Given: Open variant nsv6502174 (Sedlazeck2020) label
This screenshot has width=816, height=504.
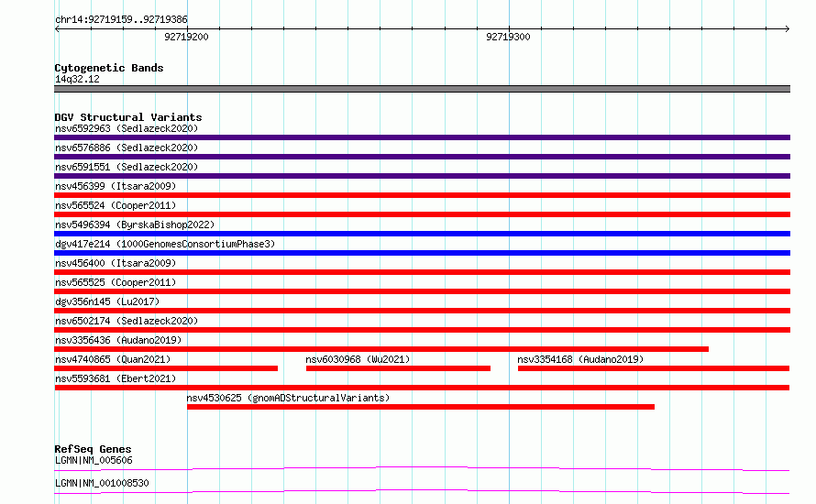Looking at the screenshot, I should [x=127, y=321].
